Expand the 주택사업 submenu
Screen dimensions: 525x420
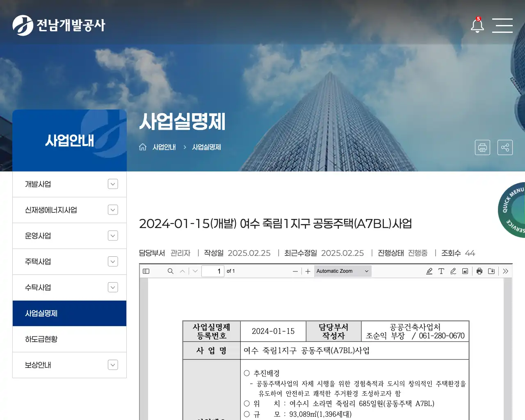[113, 262]
